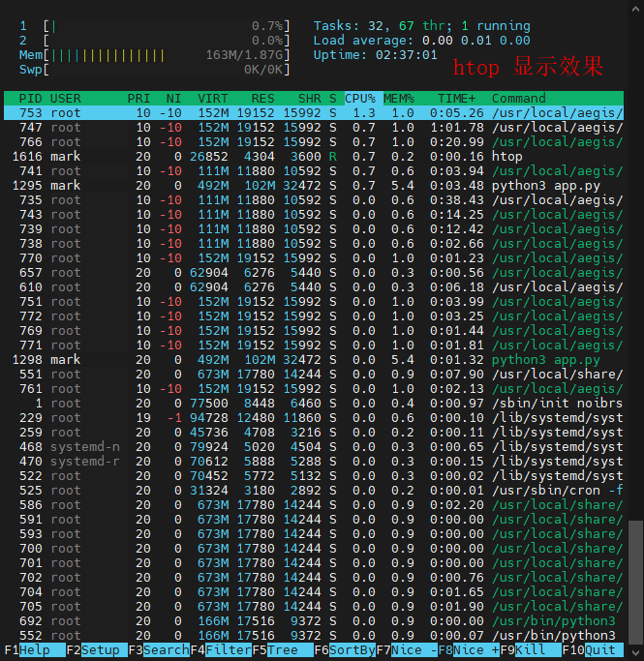Click the S state column header

(333, 98)
